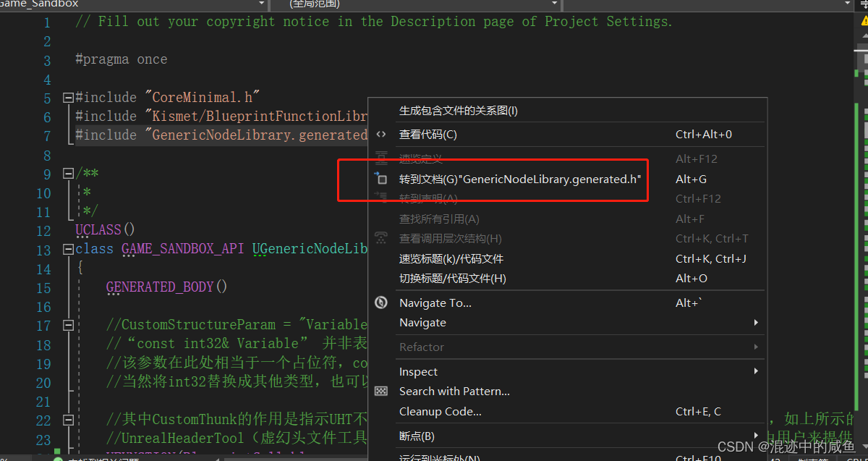Screen dimensions: 868x461
Task: Open the Inspect menu entry
Action: [568, 371]
